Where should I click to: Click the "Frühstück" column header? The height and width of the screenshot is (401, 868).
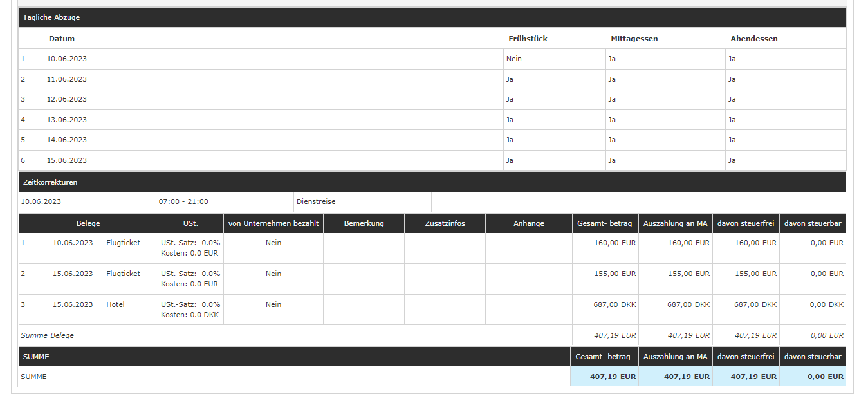(528, 39)
